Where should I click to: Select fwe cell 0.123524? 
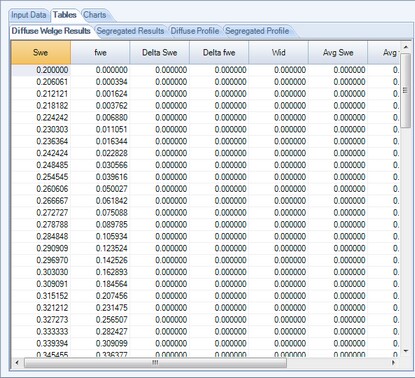pyautogui.click(x=100, y=248)
